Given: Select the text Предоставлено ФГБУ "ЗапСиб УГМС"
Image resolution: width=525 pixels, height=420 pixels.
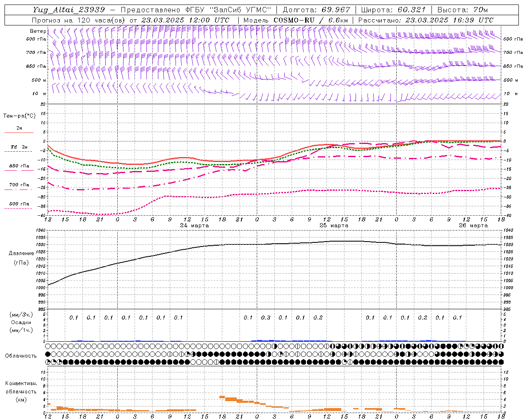Looking at the screenshot, I should point(196,10).
